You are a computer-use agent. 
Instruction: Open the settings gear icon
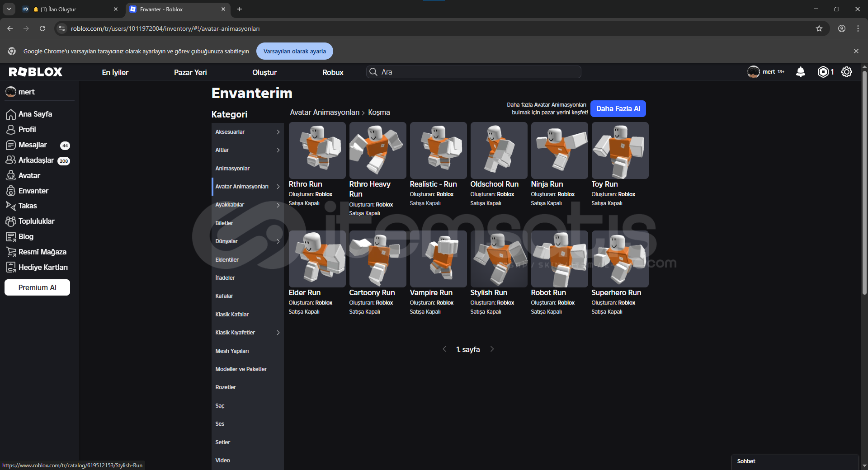[x=847, y=72]
